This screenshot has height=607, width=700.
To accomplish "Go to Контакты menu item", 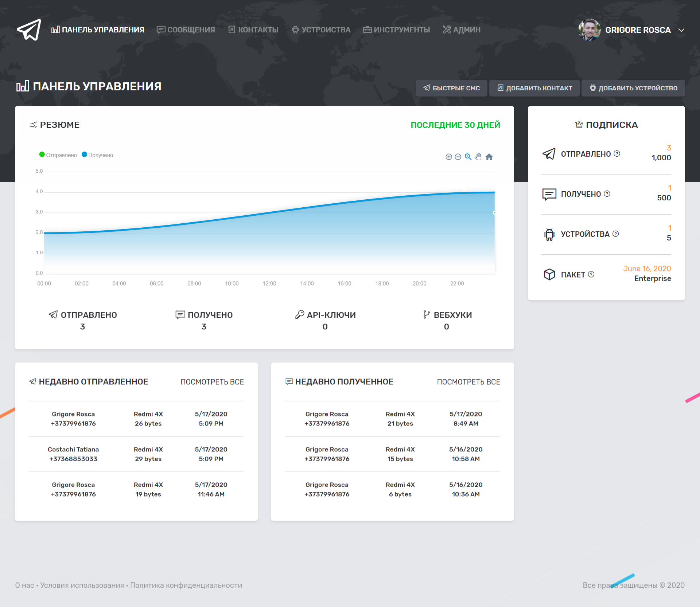I will pyautogui.click(x=253, y=30).
